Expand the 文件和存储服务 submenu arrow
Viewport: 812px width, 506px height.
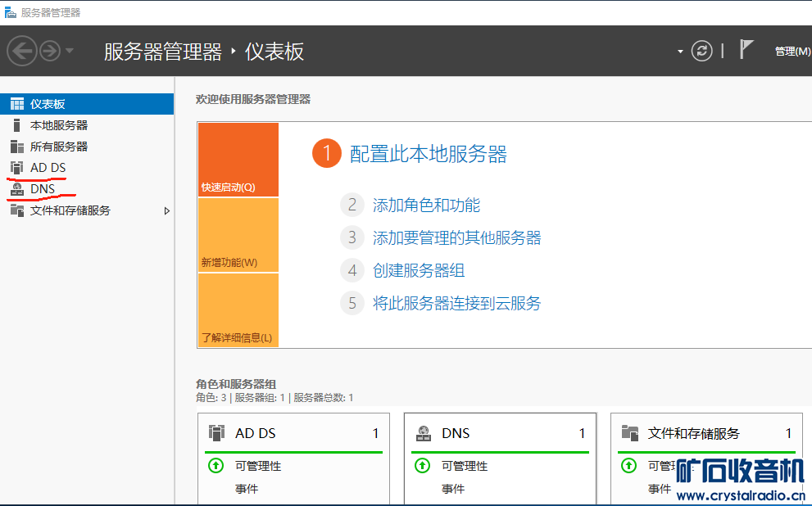[x=167, y=210]
